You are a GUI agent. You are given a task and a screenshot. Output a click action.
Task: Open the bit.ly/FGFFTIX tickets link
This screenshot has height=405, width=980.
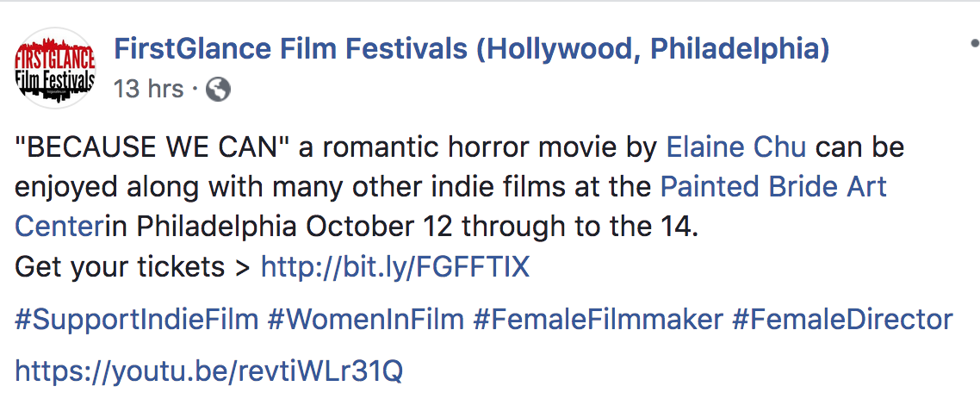point(395,267)
